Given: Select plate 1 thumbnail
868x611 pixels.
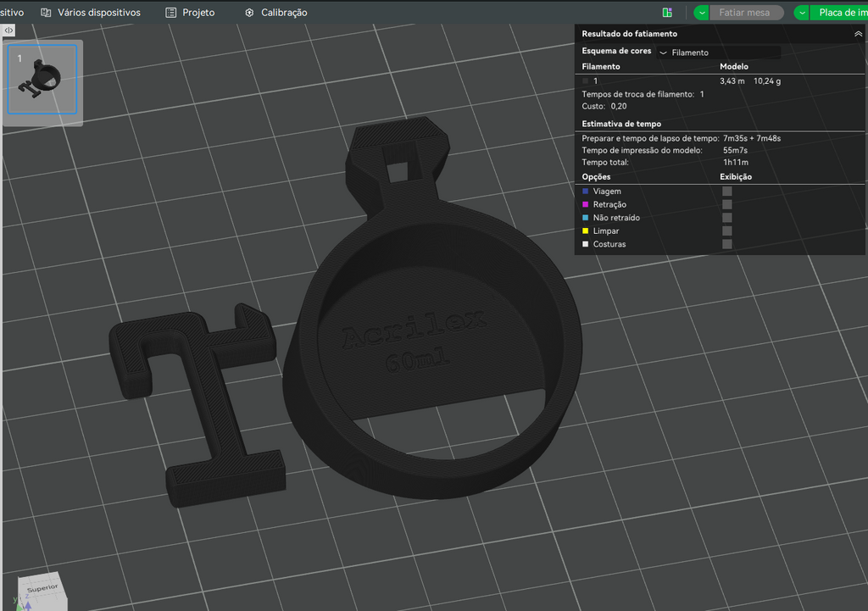Looking at the screenshot, I should click(42, 80).
